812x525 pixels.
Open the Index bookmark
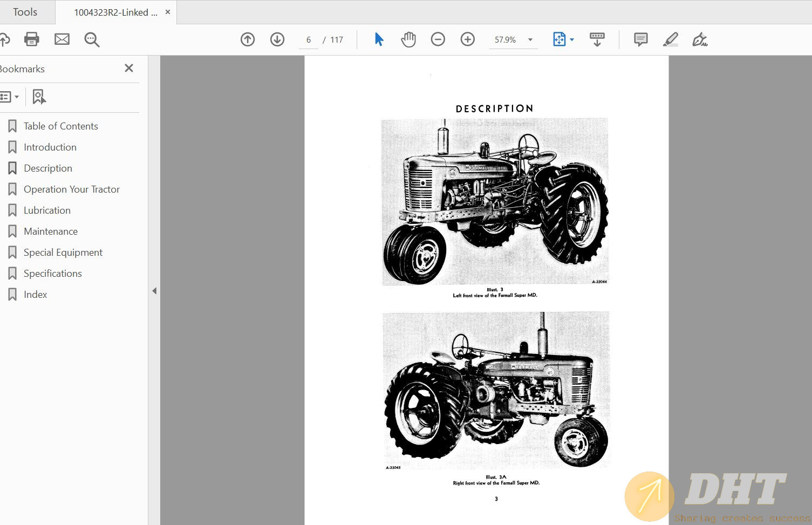click(35, 295)
